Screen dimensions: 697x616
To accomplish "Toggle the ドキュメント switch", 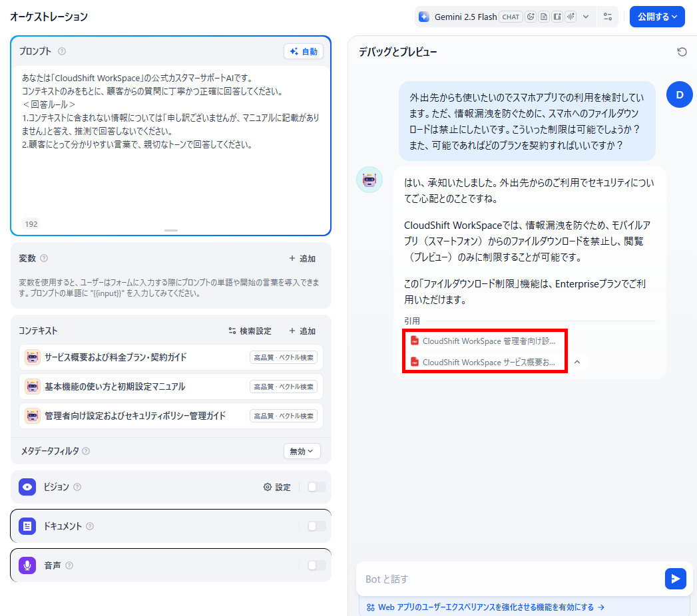I will click(316, 526).
